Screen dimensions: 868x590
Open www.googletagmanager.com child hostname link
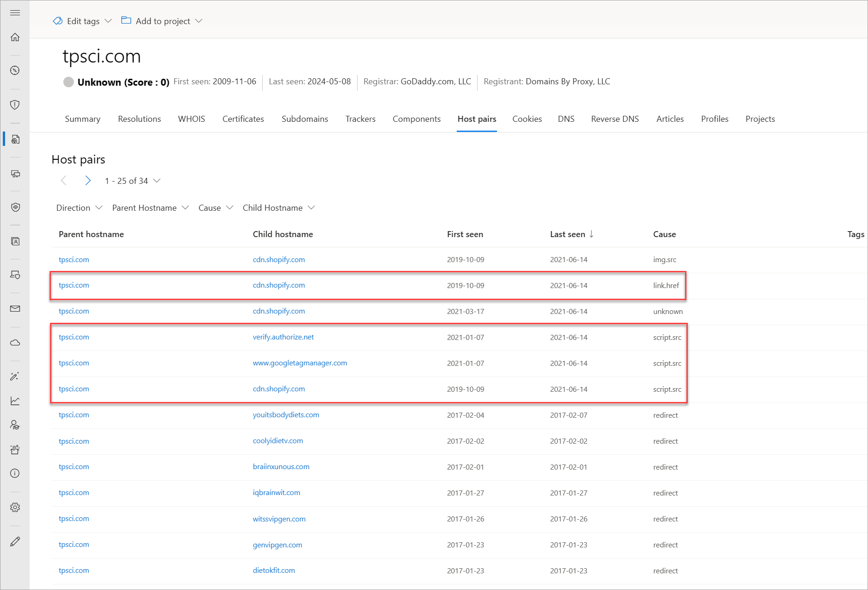300,363
